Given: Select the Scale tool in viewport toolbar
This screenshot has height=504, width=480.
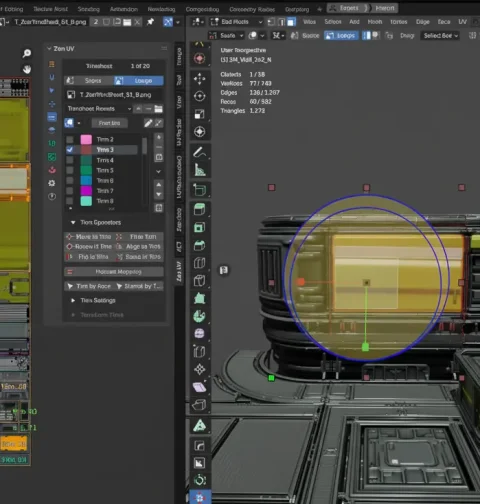Looking at the screenshot, I should click(199, 114).
